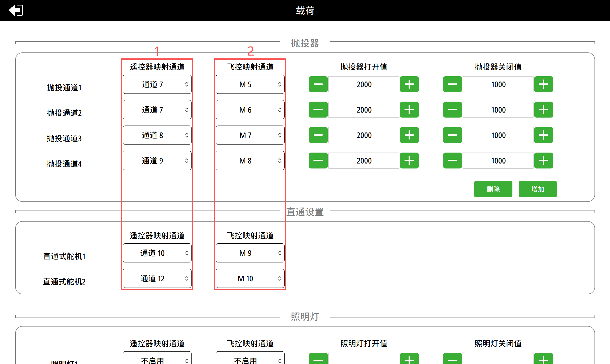Click the 增加 button
The image size is (610, 364).
537,189
